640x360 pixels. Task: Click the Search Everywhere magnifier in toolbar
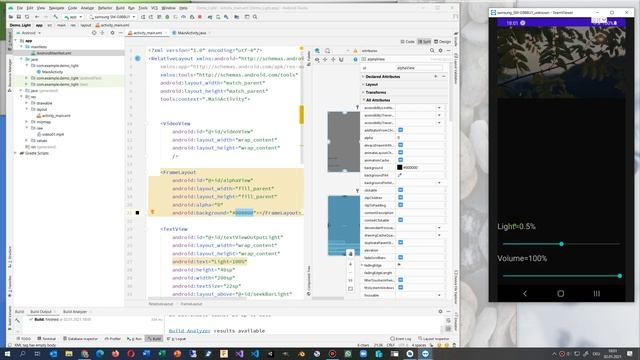click(x=255, y=17)
